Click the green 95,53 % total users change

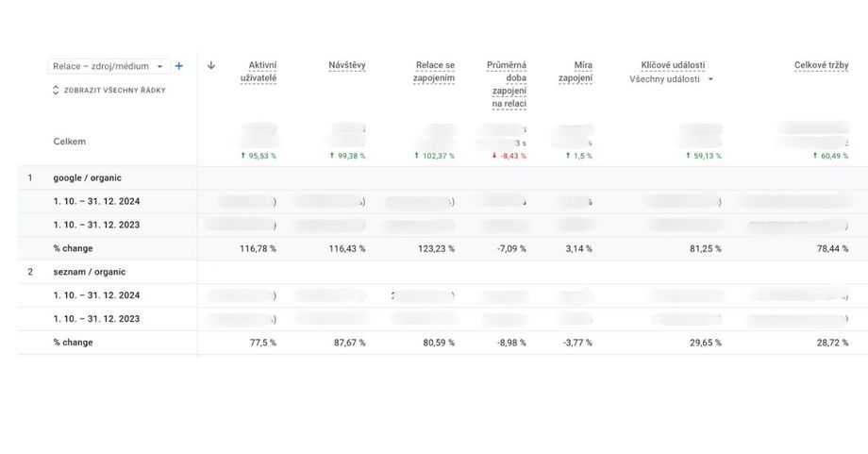(259, 156)
